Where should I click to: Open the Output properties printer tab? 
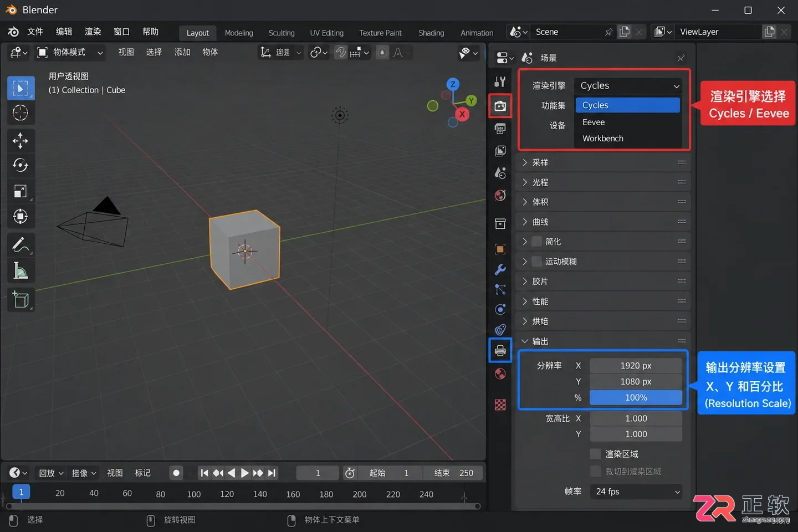click(x=500, y=351)
